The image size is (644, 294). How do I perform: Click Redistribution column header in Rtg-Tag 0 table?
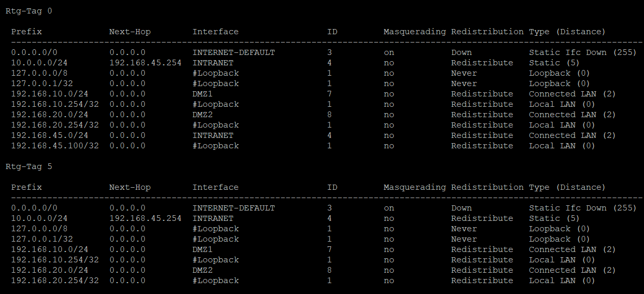point(487,32)
